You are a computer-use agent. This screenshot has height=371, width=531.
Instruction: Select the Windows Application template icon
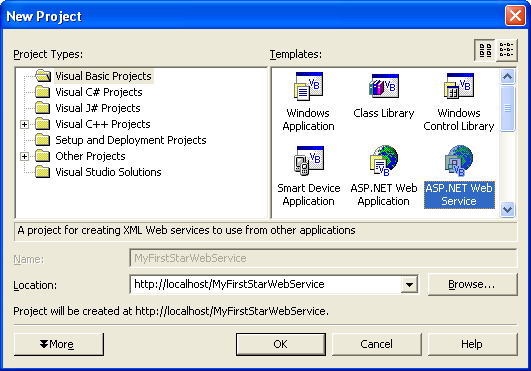coord(308,86)
